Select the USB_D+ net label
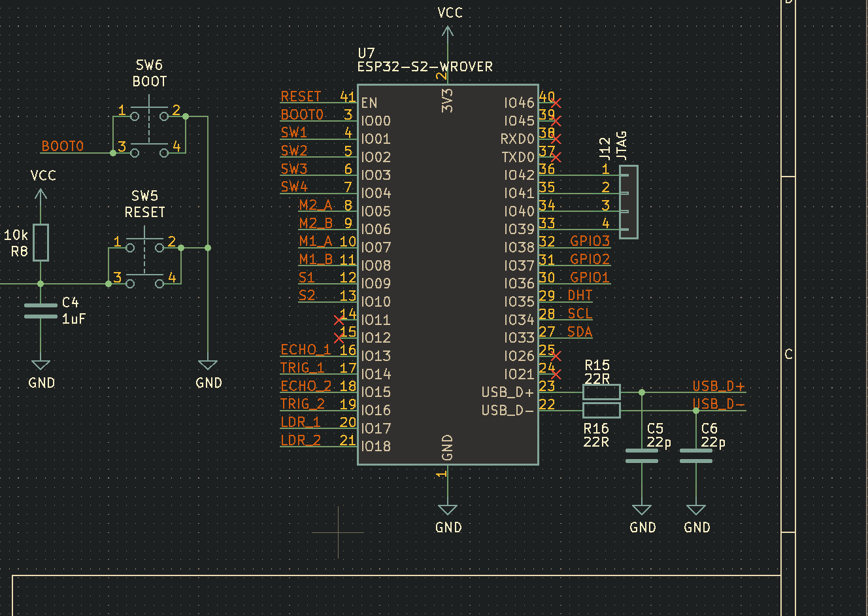 click(717, 387)
